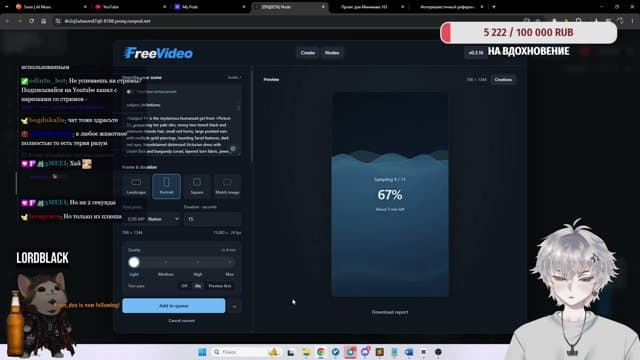Switch to My Pods browser tab
The image size is (640, 360).
coord(208,7)
